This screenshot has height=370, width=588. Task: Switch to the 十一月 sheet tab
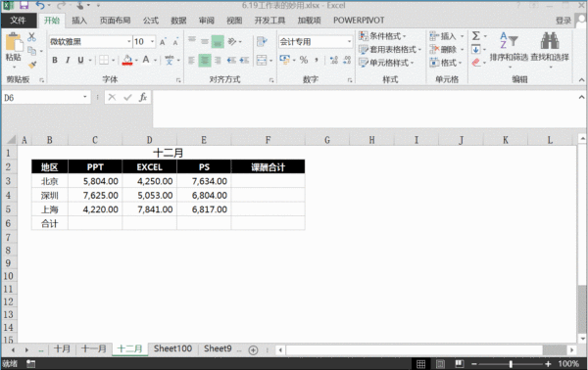tap(94, 348)
